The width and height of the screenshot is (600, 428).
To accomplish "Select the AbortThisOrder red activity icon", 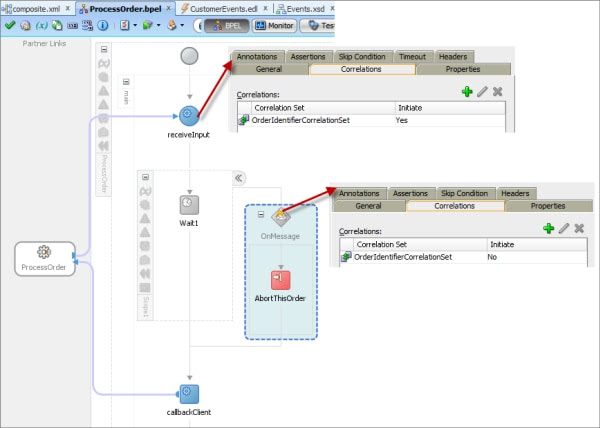I will point(280,280).
